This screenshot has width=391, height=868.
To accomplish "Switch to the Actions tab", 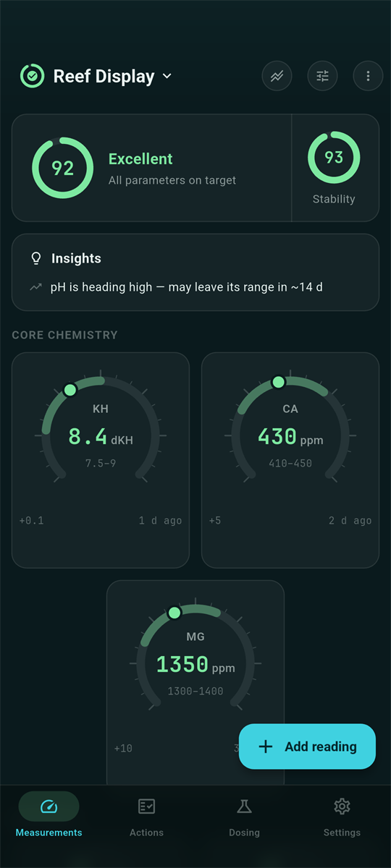I will pyautogui.click(x=147, y=817).
